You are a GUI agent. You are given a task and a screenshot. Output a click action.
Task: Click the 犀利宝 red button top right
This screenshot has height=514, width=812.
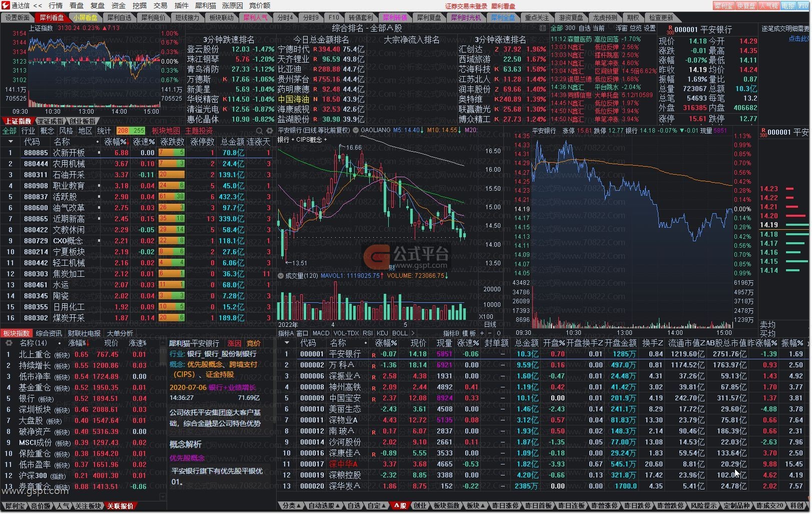click(723, 6)
